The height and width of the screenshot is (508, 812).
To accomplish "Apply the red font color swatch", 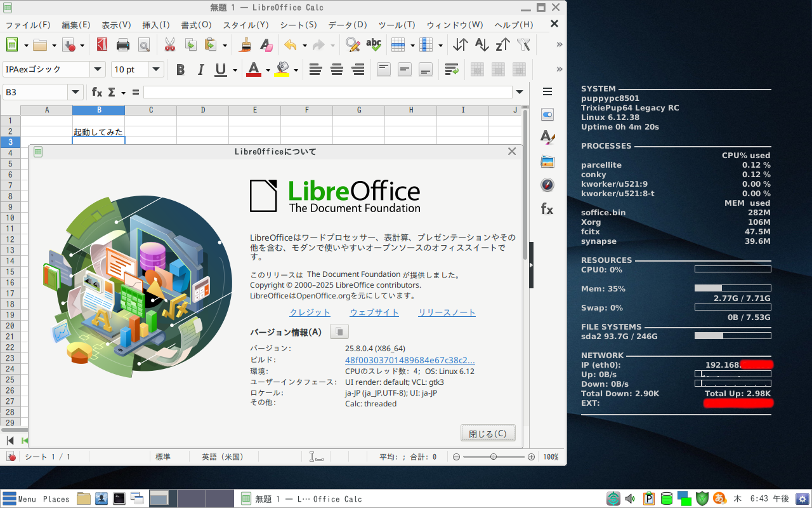I will (x=254, y=69).
